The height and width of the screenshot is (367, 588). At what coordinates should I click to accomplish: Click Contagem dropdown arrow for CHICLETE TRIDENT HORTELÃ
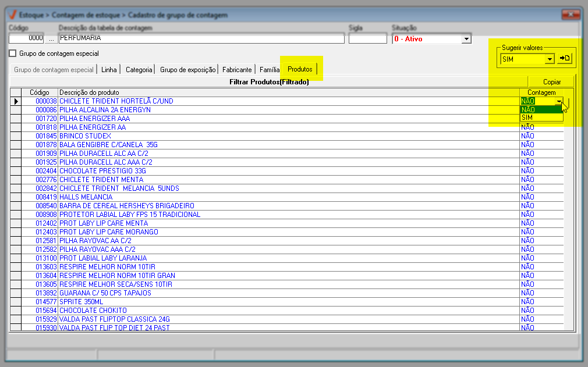(x=559, y=101)
